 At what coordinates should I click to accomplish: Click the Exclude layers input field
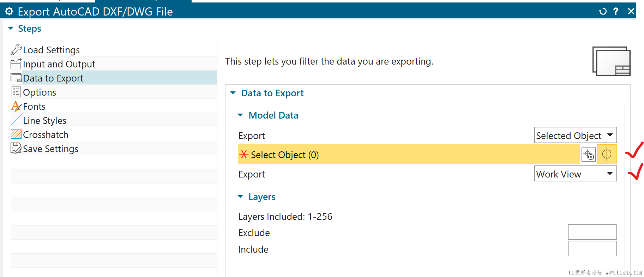tap(592, 232)
